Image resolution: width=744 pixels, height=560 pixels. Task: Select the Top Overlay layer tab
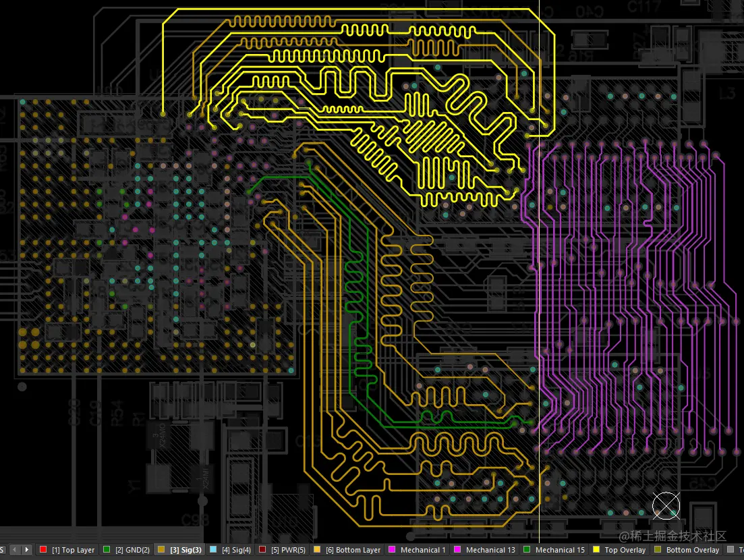pos(619,550)
